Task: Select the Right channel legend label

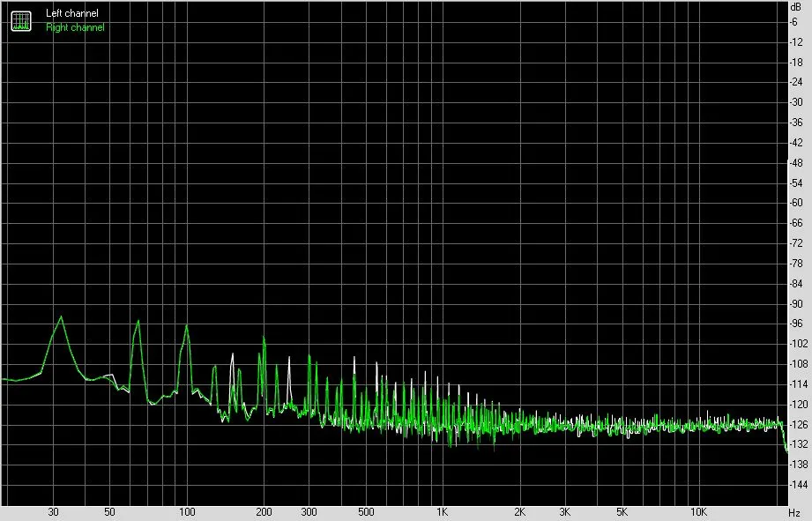Action: click(75, 27)
